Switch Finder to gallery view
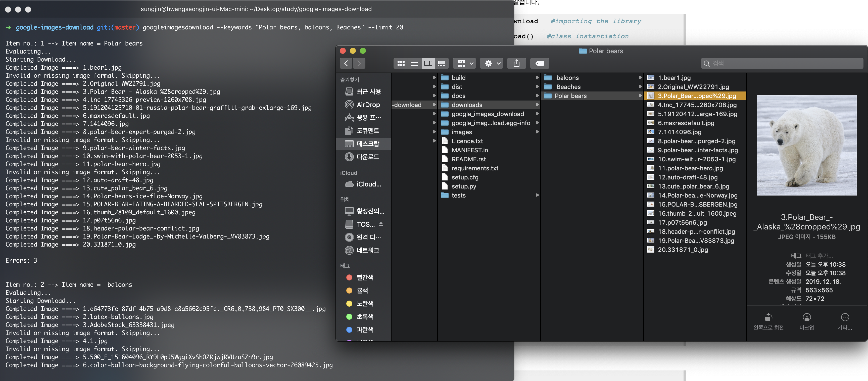868x381 pixels. pyautogui.click(x=442, y=63)
